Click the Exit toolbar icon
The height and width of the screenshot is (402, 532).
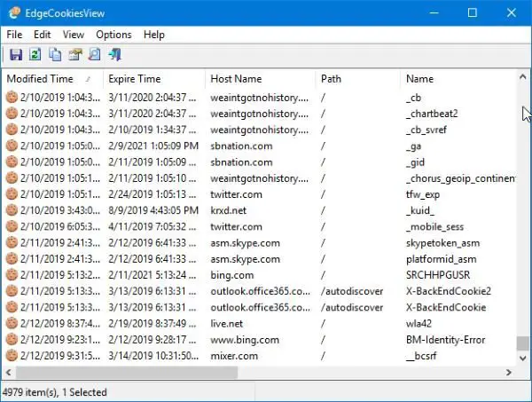tap(115, 54)
